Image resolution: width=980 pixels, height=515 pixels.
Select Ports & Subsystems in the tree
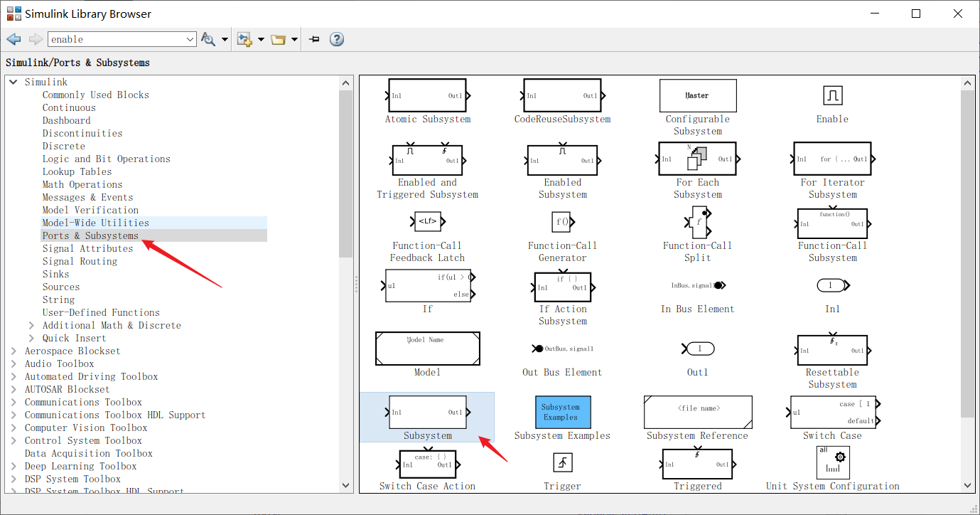[90, 236]
